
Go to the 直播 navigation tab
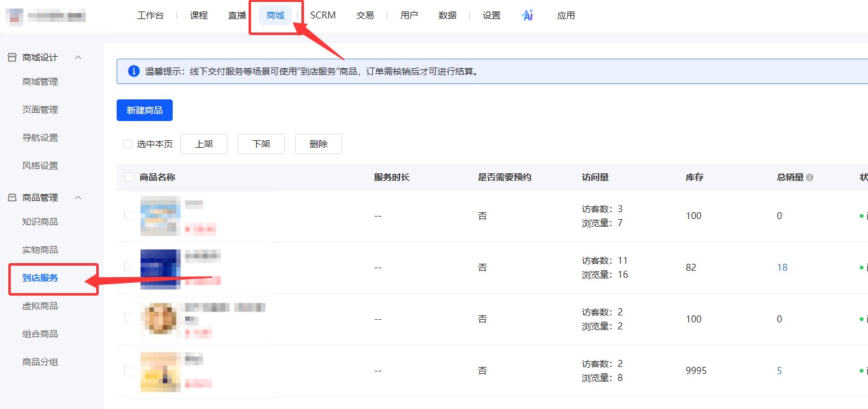237,15
